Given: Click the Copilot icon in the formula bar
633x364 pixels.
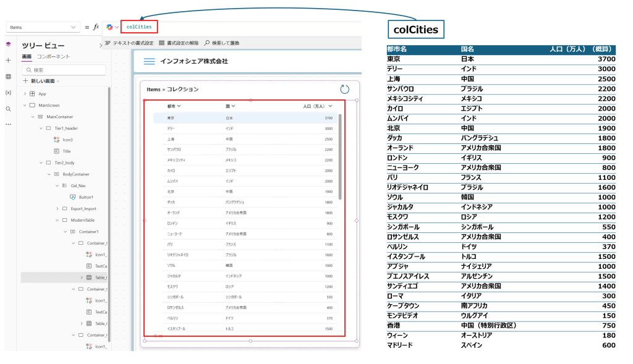Looking at the screenshot, I should point(109,27).
